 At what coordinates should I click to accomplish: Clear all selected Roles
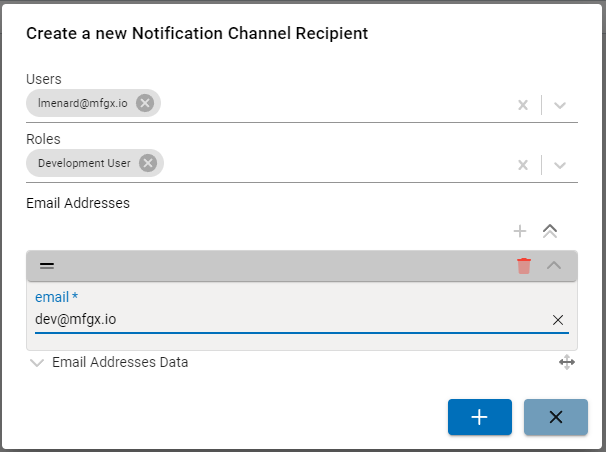522,165
